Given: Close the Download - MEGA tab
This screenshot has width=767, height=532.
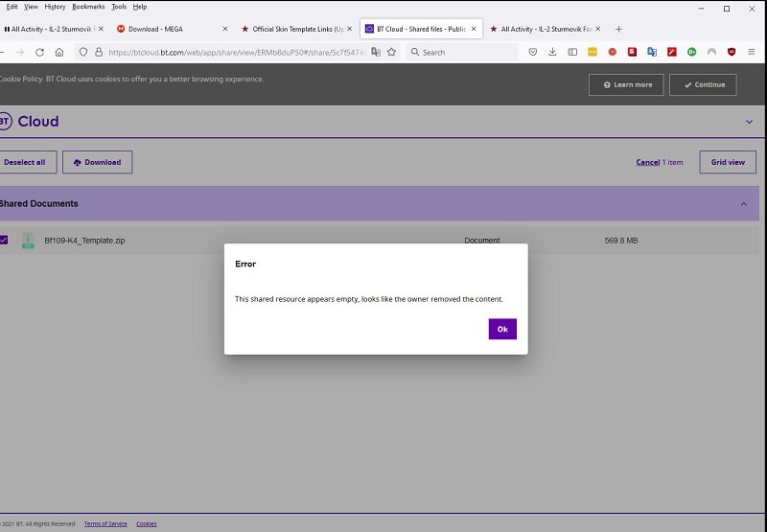Looking at the screenshot, I should pos(225,29).
